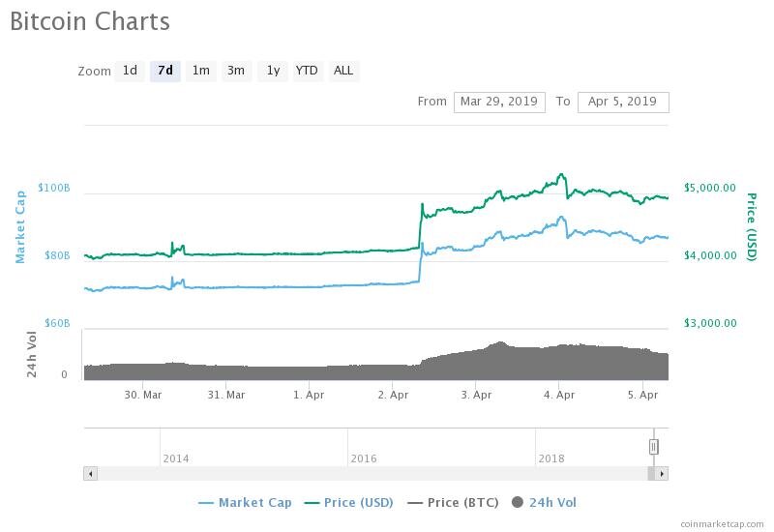Click the 4. Apr axis label
Image resolution: width=774 pixels, height=532 pixels.
click(x=559, y=395)
